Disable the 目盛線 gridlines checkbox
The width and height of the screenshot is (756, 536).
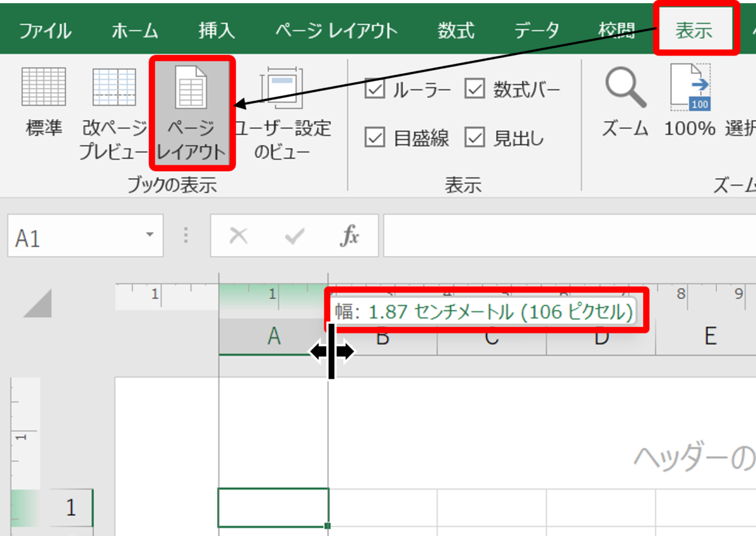coord(375,138)
